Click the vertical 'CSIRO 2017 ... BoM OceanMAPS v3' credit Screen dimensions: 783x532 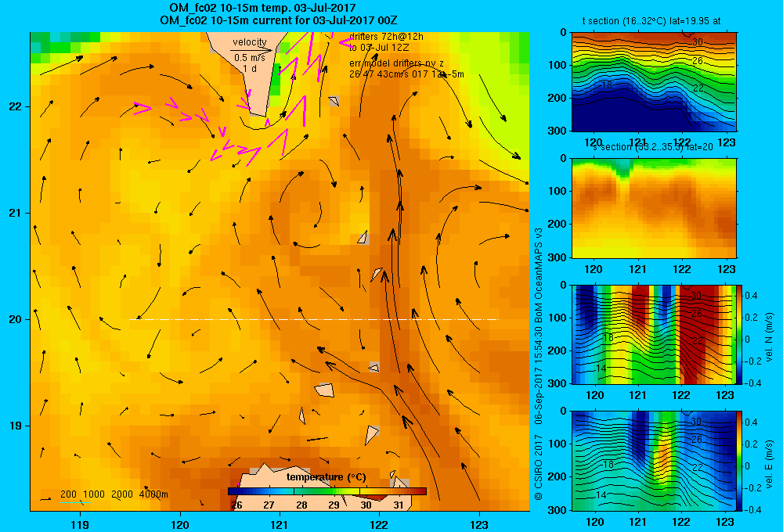[x=539, y=365]
